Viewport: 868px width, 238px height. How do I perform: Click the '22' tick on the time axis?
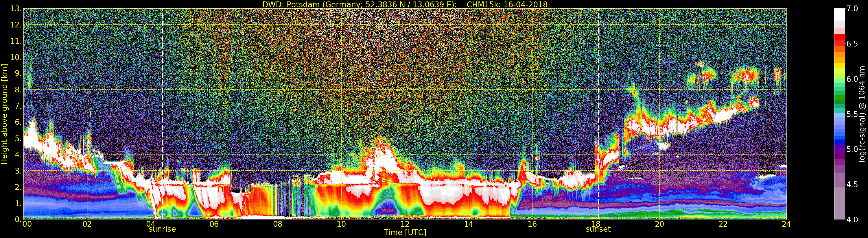click(723, 224)
